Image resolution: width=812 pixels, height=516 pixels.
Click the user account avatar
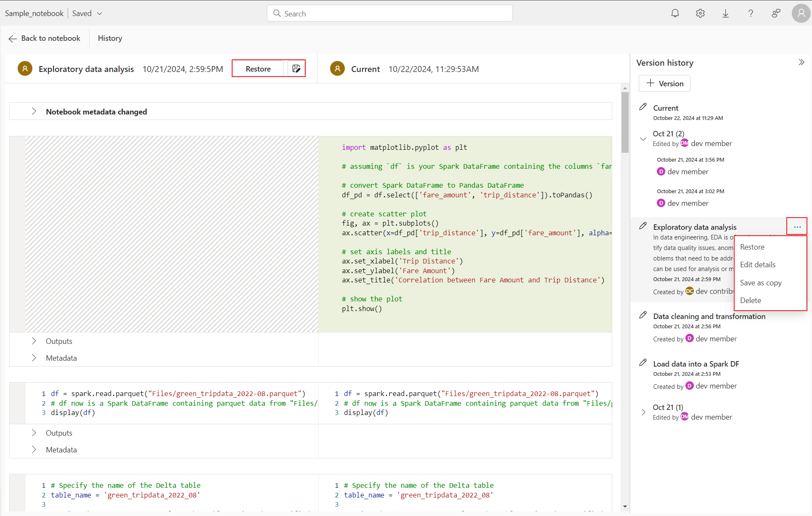[x=801, y=13]
